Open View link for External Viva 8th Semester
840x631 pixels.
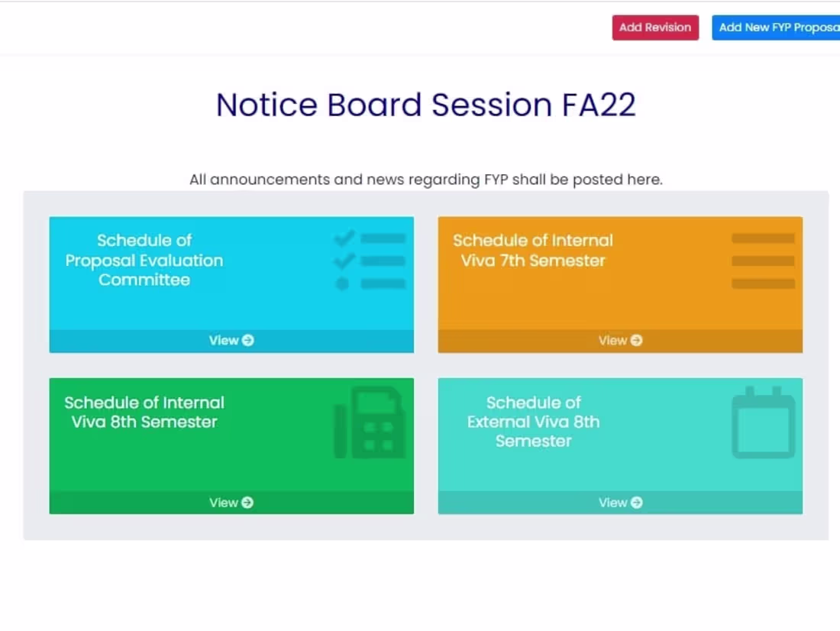coord(612,503)
